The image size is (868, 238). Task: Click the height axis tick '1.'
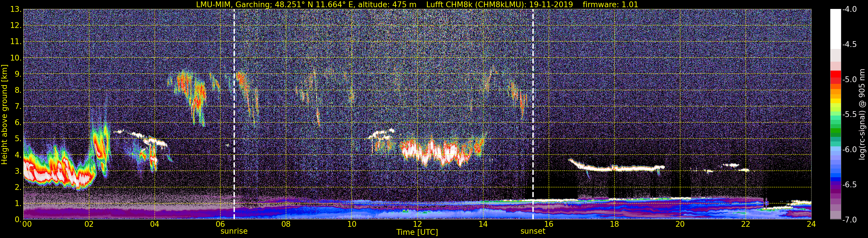click(18, 204)
